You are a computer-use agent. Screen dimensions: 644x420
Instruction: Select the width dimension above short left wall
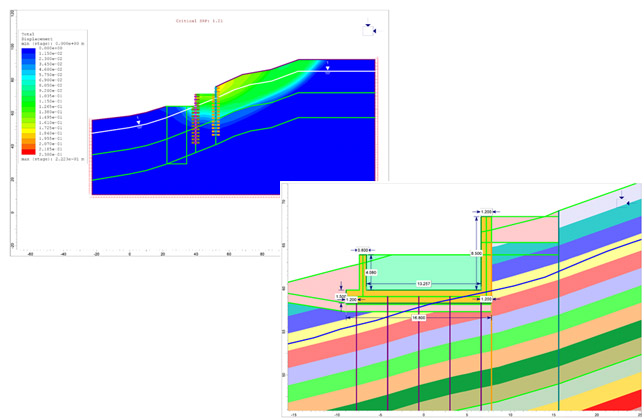pyautogui.click(x=362, y=250)
